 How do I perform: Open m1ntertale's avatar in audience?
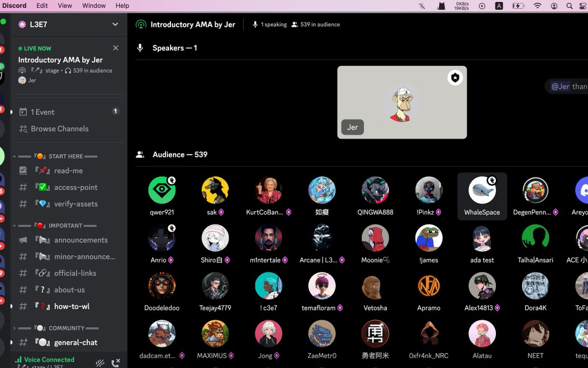pos(269,238)
